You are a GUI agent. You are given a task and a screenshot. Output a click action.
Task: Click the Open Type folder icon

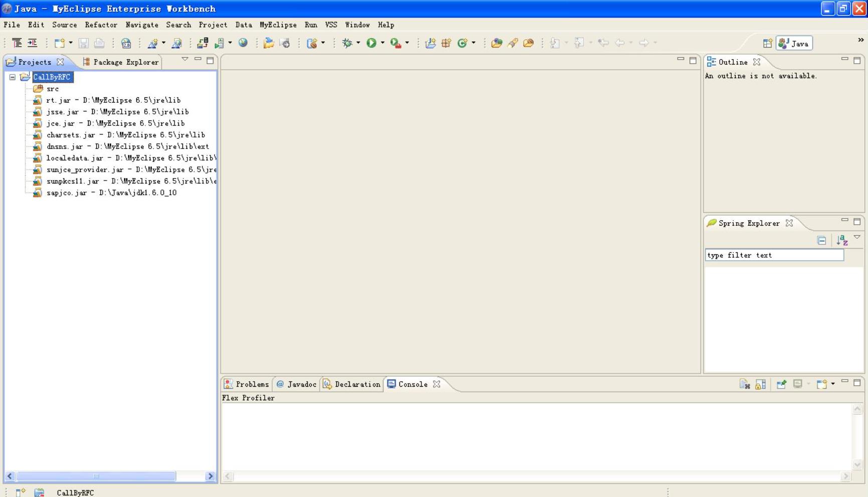pyautogui.click(x=497, y=43)
